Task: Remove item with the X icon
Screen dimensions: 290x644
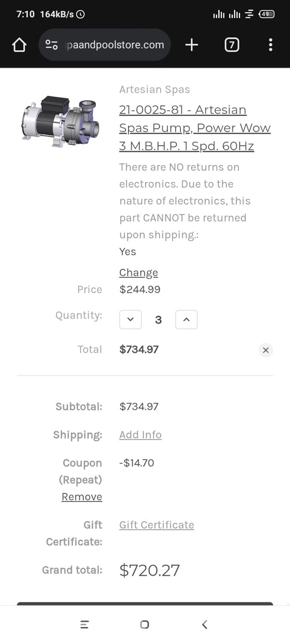Action: (x=266, y=350)
